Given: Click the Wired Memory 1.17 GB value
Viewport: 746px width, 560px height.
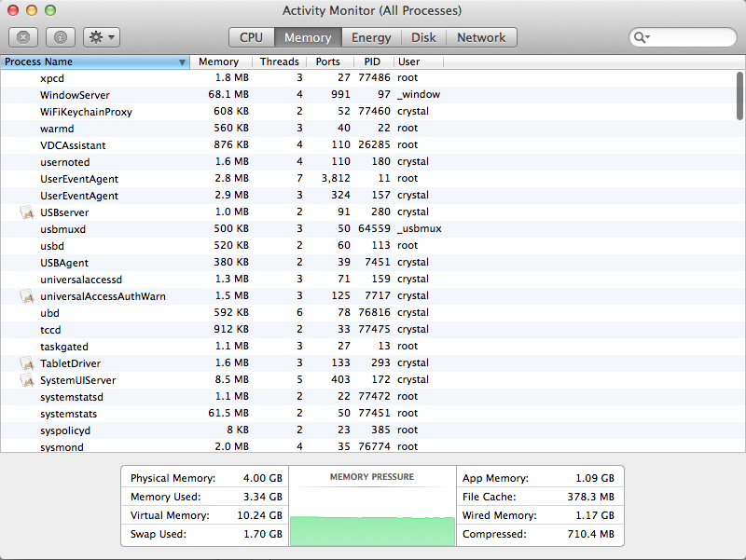Looking at the screenshot, I should tap(595, 515).
